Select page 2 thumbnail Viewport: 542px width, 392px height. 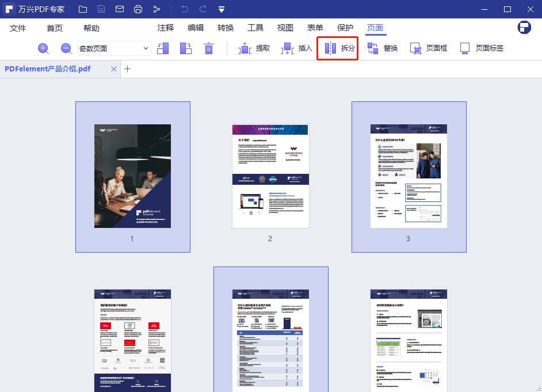pyautogui.click(x=270, y=176)
